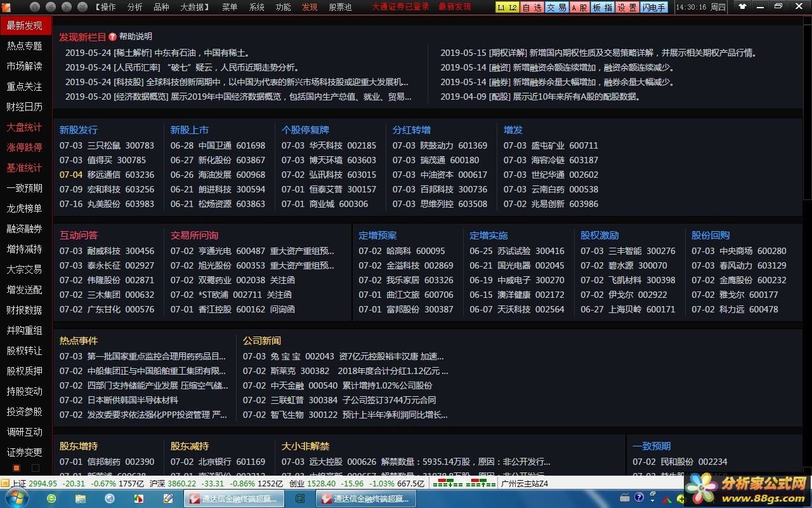Screen dimensions: 812x508
Task: Open the 帮助说明 link
Action: 136,37
